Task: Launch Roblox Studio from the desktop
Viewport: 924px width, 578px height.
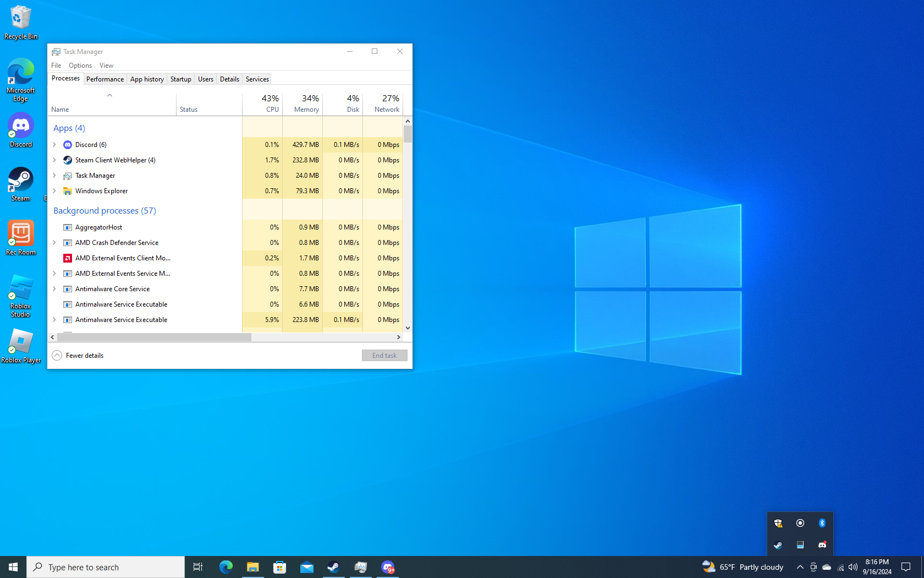Action: 21,295
